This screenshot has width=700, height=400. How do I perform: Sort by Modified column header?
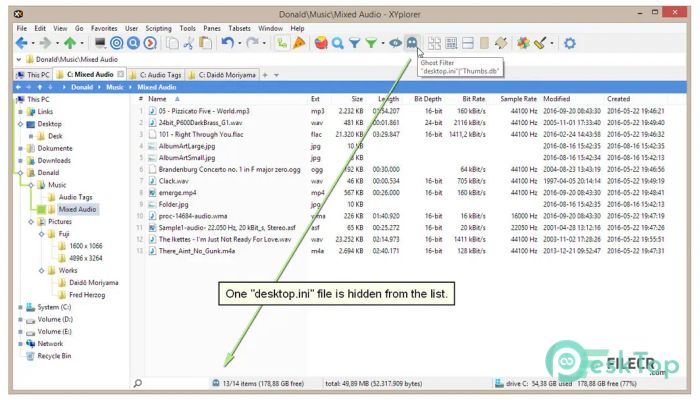pos(556,99)
